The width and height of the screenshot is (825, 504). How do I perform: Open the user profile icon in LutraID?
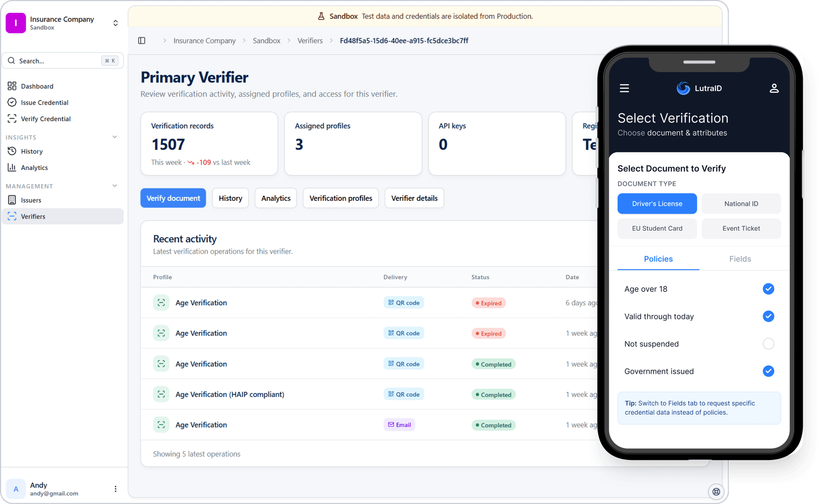(774, 88)
